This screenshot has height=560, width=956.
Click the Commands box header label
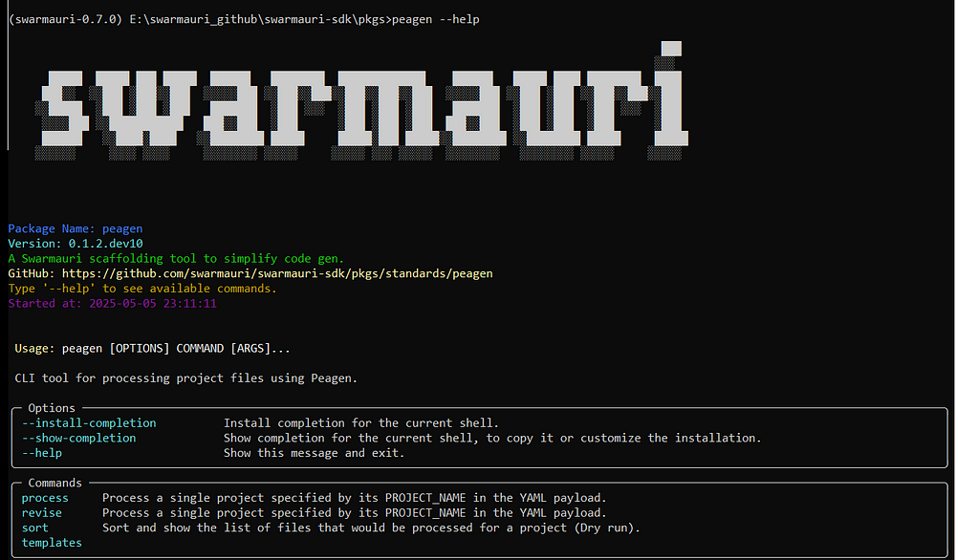(x=54, y=483)
